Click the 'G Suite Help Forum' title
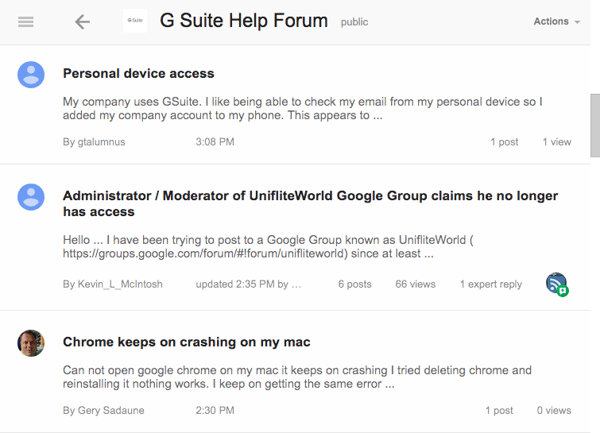Image resolution: width=600 pixels, height=433 pixels. pyautogui.click(x=244, y=21)
